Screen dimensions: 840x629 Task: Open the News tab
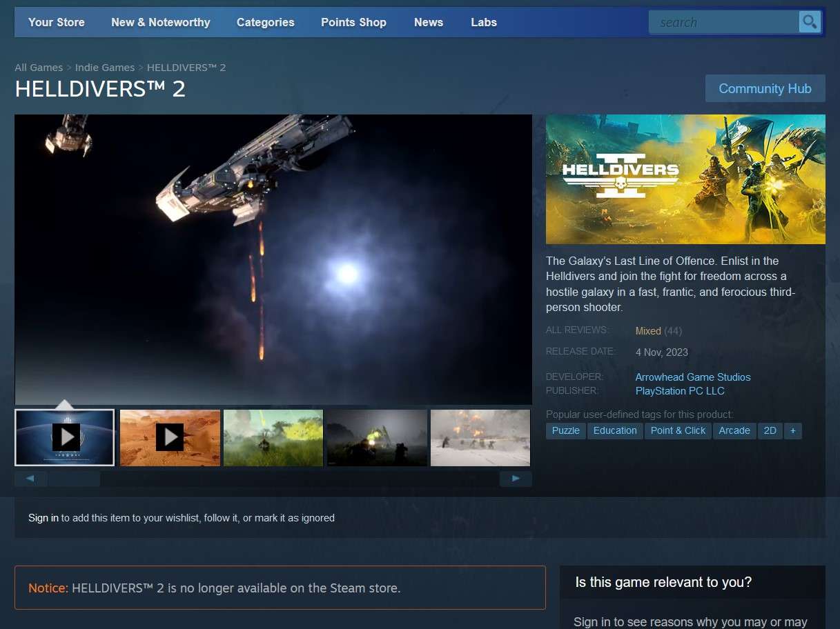[x=429, y=22]
